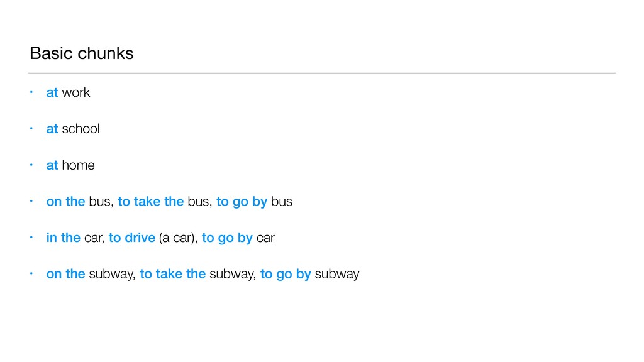644x362 pixels.
Task: Click the blue "in the" before car
Action: (x=63, y=238)
